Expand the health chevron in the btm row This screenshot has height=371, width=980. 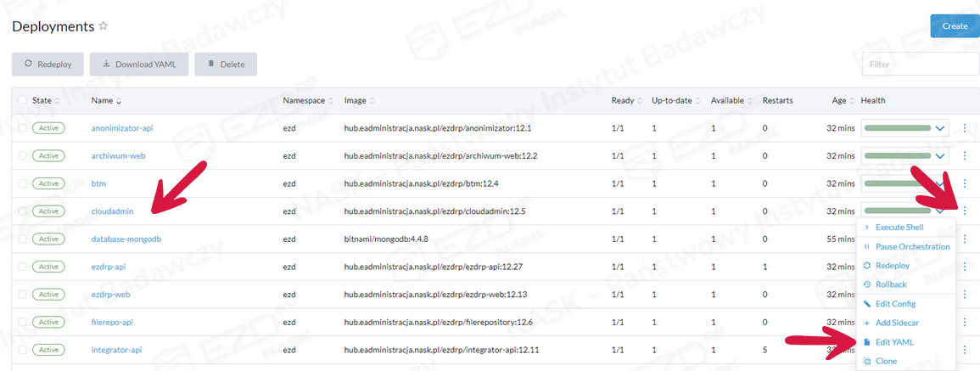pos(940,183)
